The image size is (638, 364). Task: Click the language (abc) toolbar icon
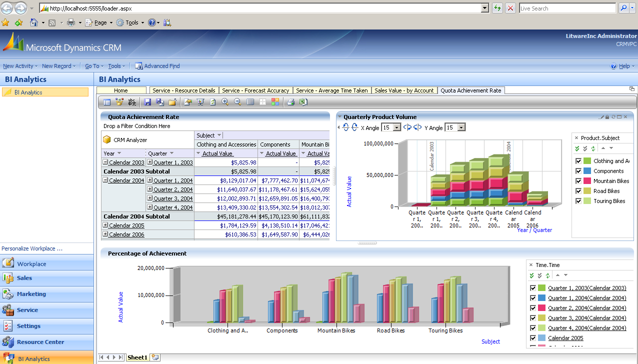pos(132,102)
